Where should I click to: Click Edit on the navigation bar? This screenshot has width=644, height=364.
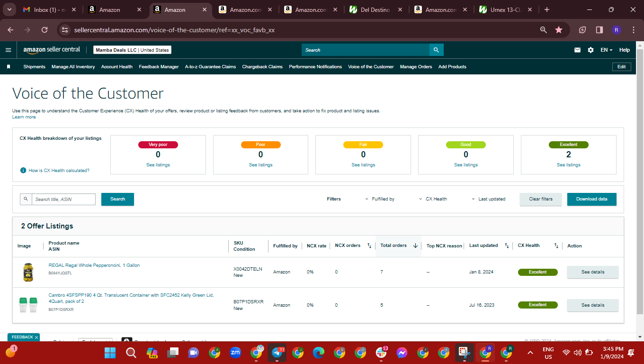point(622,67)
